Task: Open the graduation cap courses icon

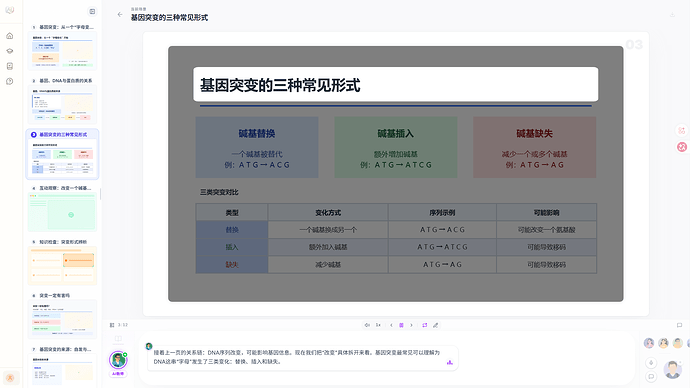Action: point(10,51)
